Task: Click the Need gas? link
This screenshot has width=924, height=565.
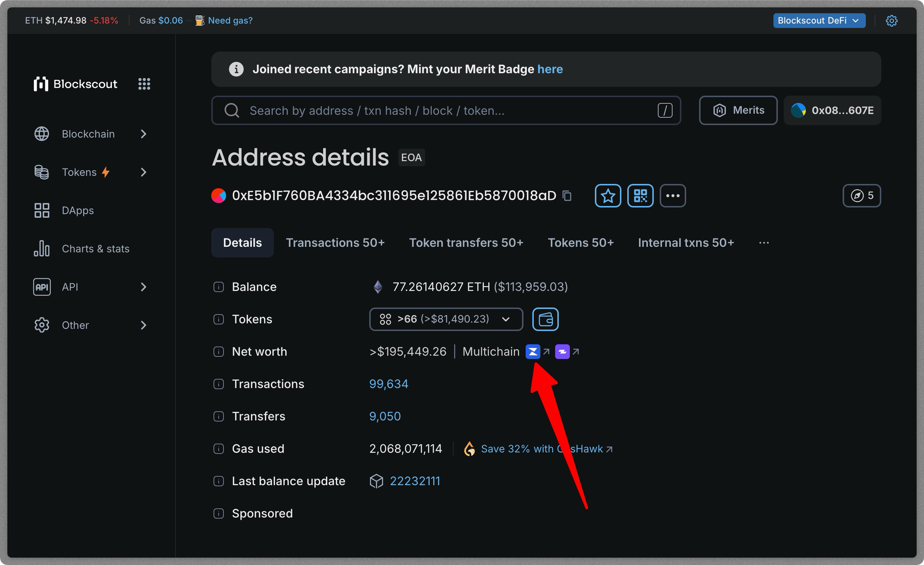Action: (x=230, y=21)
